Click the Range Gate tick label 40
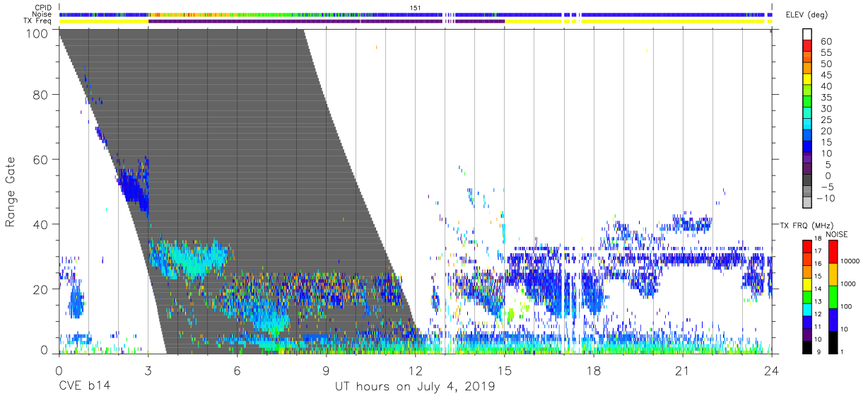The image size is (868, 401). (x=41, y=223)
